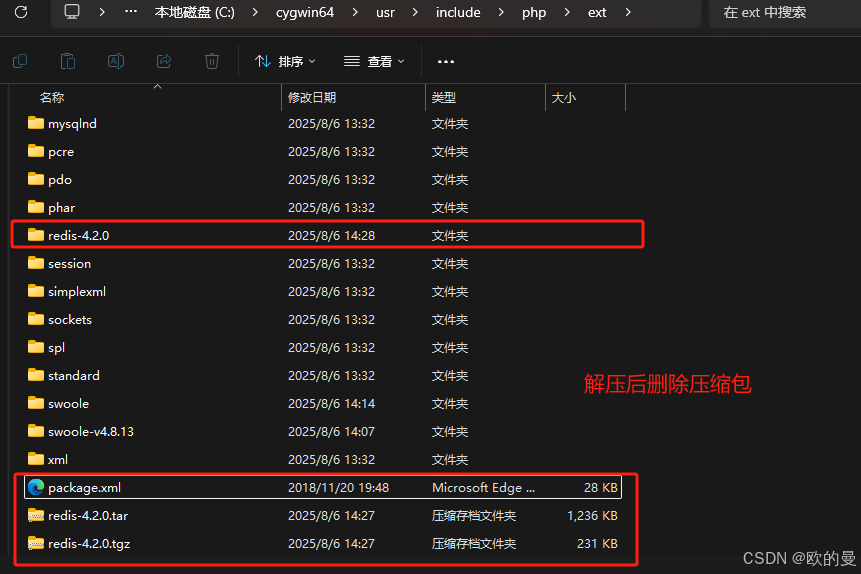Select the session folder icon

[x=36, y=263]
